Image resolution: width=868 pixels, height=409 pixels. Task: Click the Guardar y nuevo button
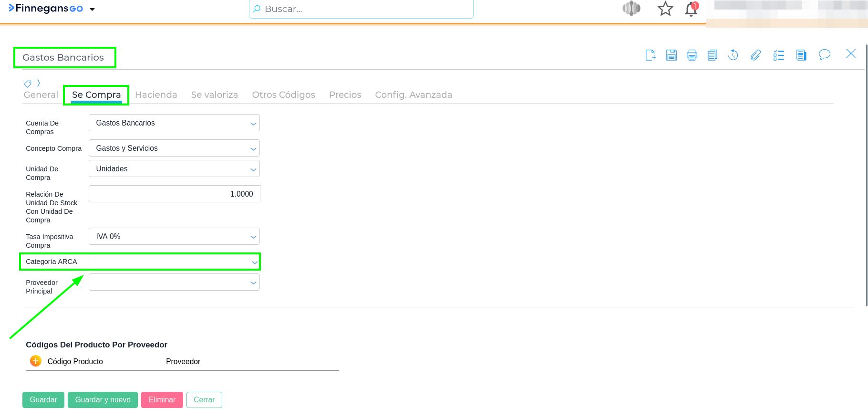(x=103, y=400)
